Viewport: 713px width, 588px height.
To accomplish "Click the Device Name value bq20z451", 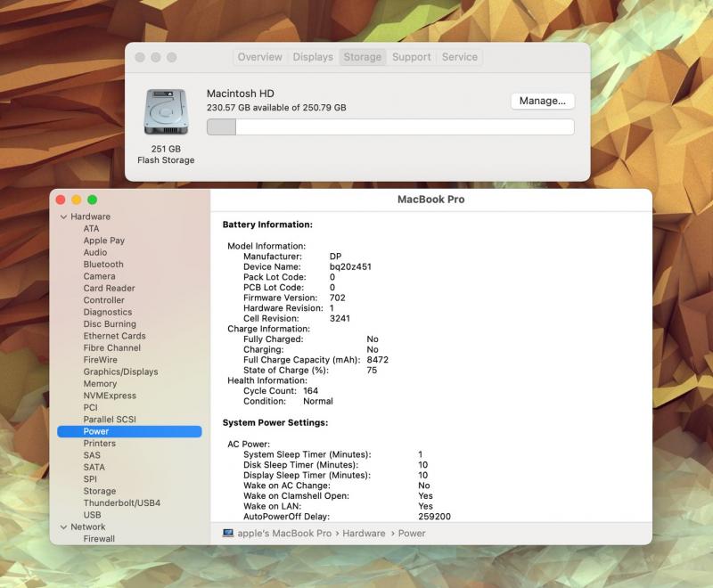I will point(350,266).
